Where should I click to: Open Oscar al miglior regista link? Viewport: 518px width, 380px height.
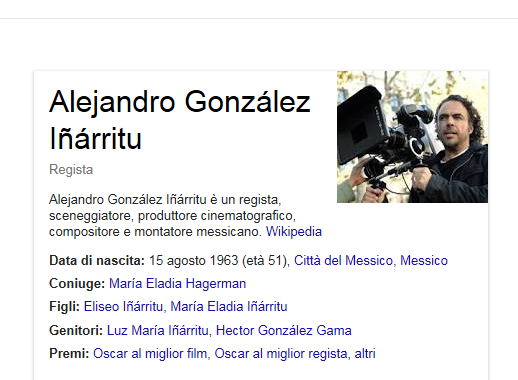coord(281,354)
